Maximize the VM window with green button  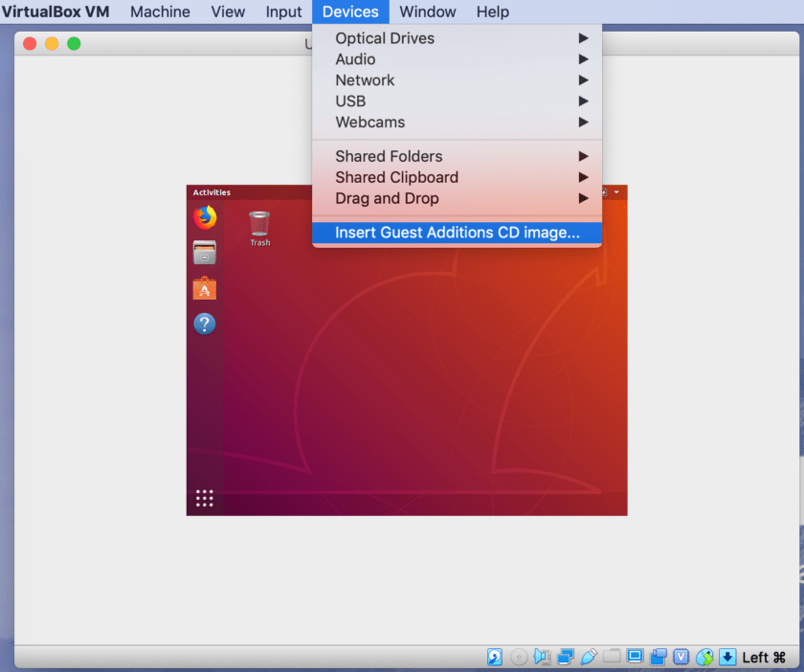[74, 44]
